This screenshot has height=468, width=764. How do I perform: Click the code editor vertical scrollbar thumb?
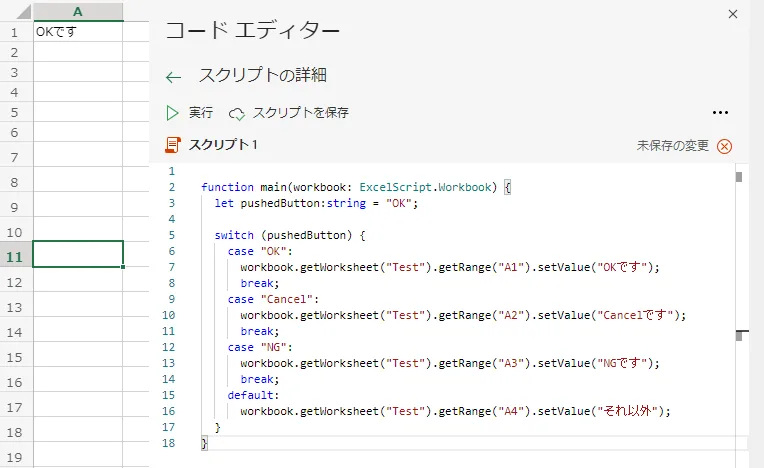click(739, 178)
